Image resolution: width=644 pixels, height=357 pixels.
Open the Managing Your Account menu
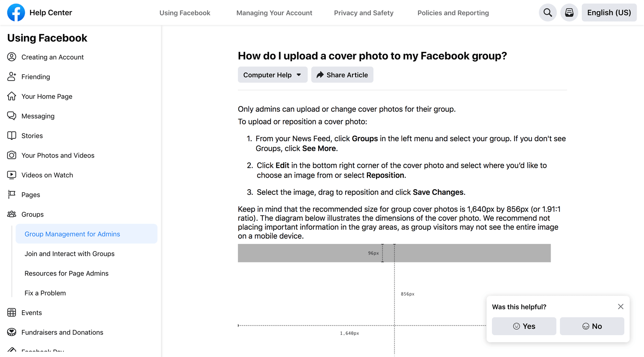point(274,13)
